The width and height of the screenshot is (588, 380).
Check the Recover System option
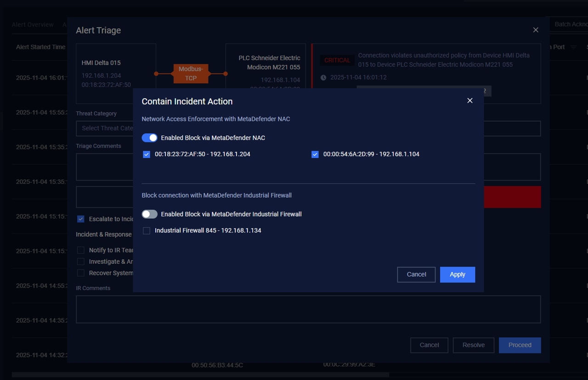tap(81, 273)
